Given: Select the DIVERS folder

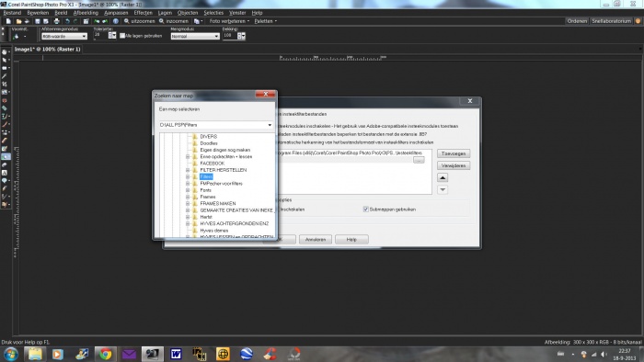Looking at the screenshot, I should (208, 137).
